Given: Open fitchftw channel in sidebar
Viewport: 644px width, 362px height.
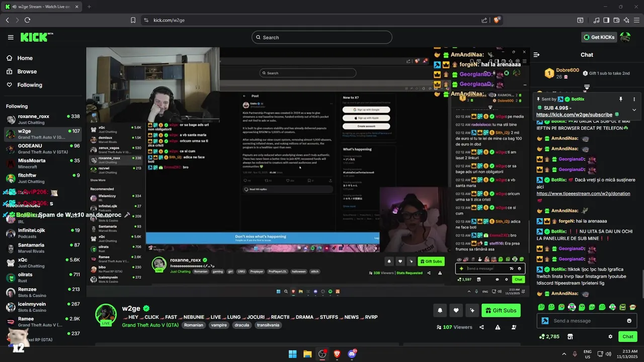Looking at the screenshot, I should point(43,178).
